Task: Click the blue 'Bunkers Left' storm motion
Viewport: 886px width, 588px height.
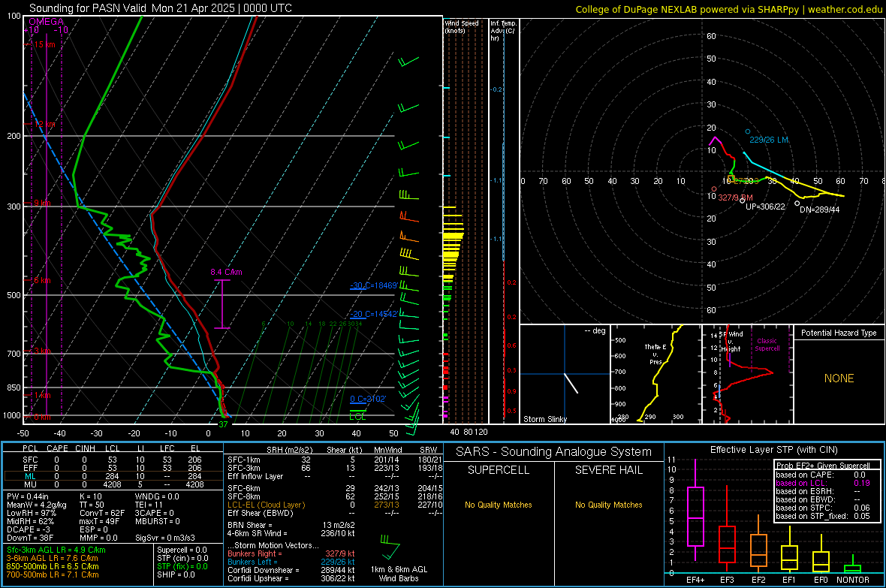Action: coord(291,562)
